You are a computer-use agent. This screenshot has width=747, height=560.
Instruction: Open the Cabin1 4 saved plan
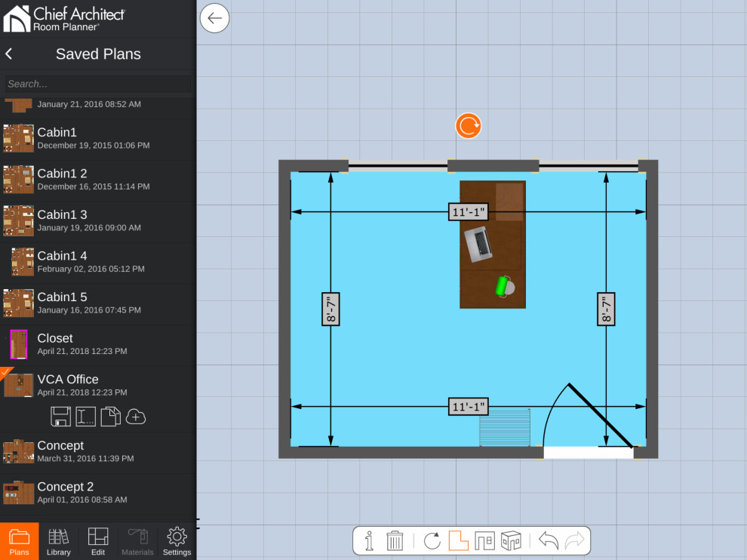(98, 262)
